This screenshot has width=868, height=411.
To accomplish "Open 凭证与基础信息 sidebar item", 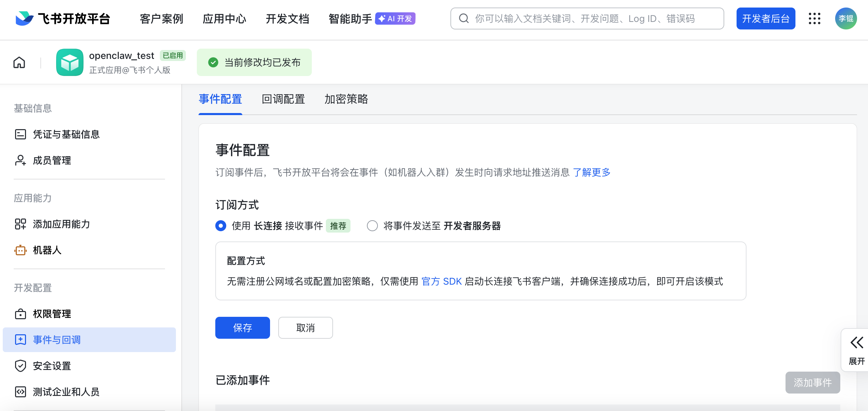I will point(66,134).
